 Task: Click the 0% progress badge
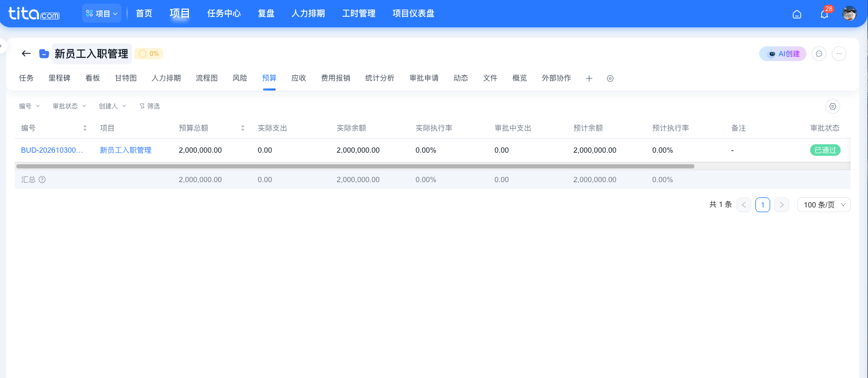[149, 54]
